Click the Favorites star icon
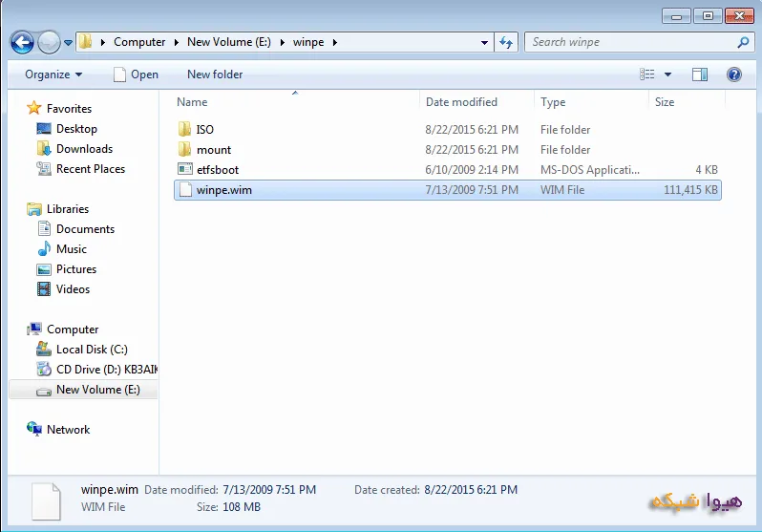The image size is (762, 532). pyautogui.click(x=34, y=108)
